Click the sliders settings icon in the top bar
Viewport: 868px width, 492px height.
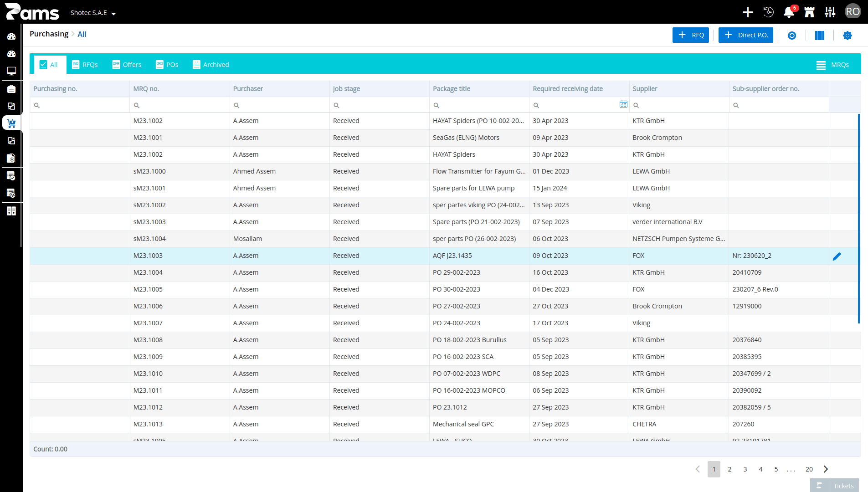830,12
